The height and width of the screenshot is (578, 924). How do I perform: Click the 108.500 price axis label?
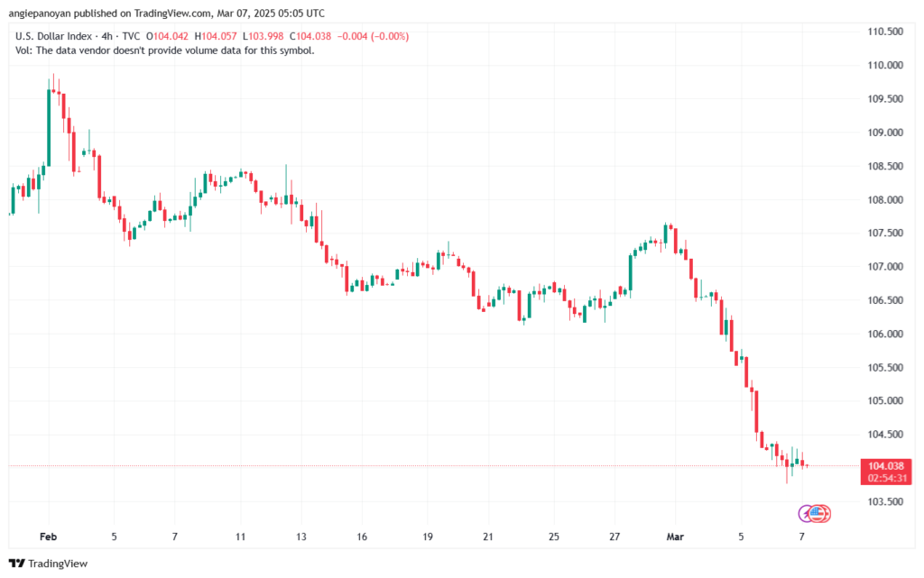pos(885,167)
